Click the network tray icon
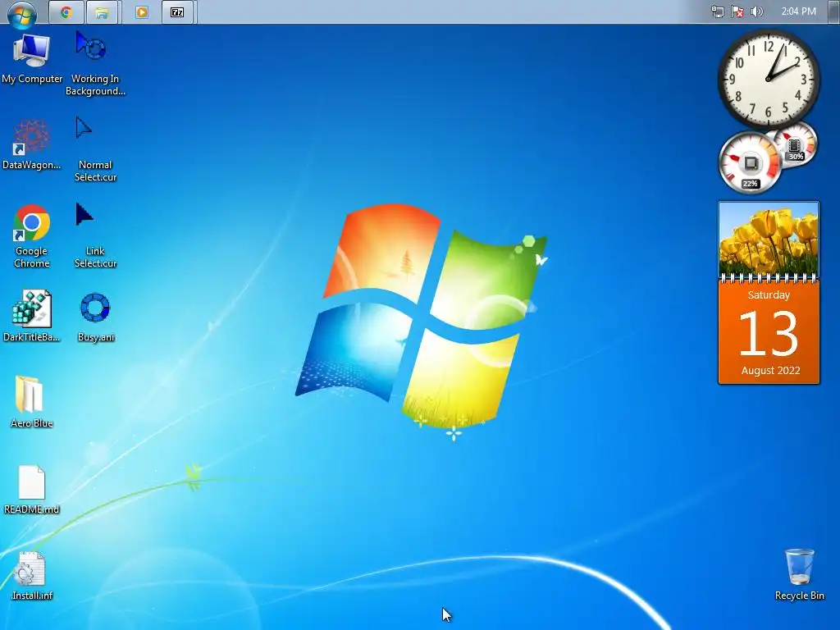The height and width of the screenshot is (630, 840). 717,11
